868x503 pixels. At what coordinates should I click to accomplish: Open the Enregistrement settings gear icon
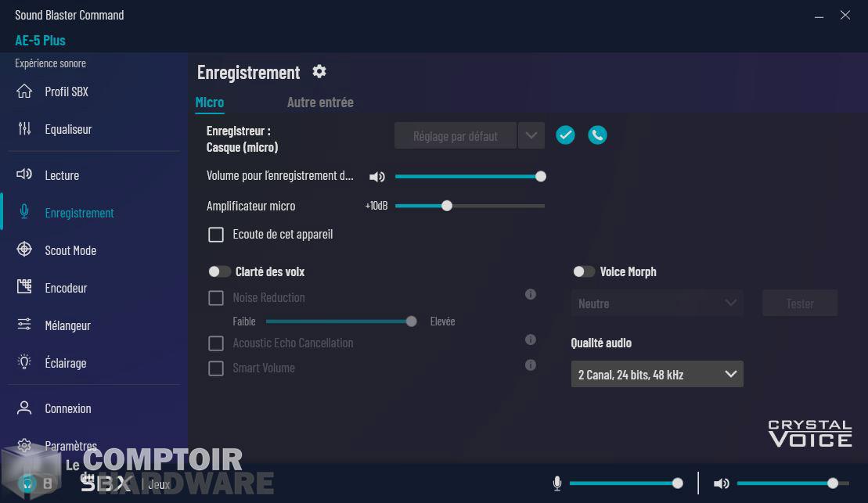click(x=319, y=71)
